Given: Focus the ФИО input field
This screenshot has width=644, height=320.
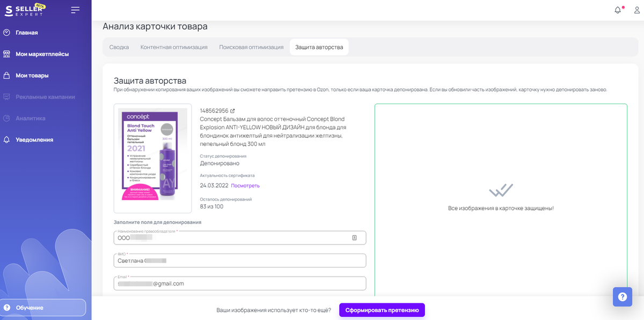Looking at the screenshot, I should [240, 261].
